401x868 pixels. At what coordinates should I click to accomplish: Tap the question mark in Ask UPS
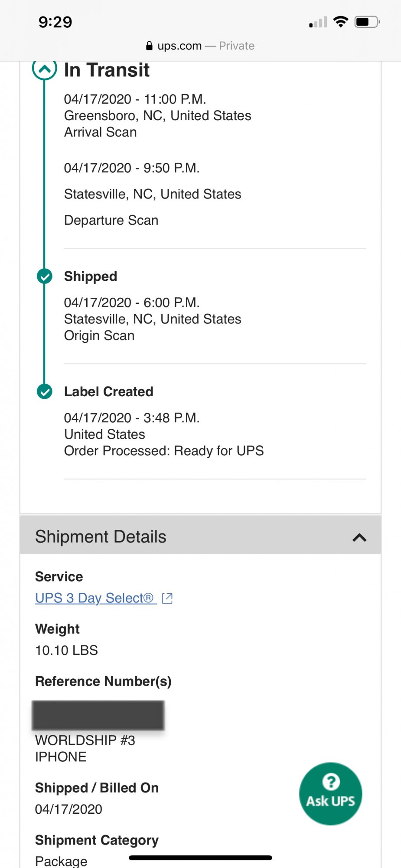click(x=331, y=782)
